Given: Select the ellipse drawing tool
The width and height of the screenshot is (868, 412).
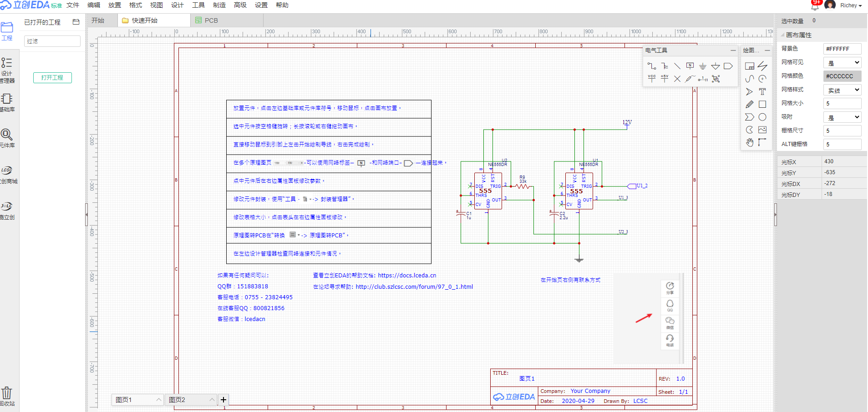Looking at the screenshot, I should pyautogui.click(x=762, y=117).
